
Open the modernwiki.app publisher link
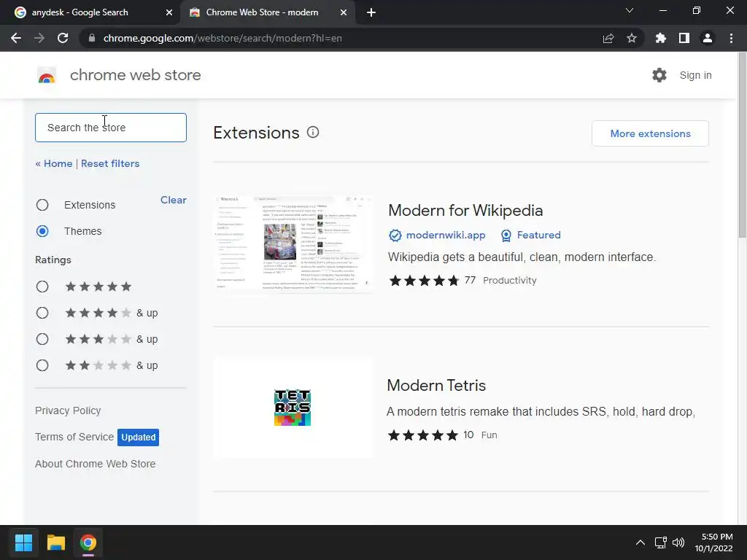tap(446, 236)
